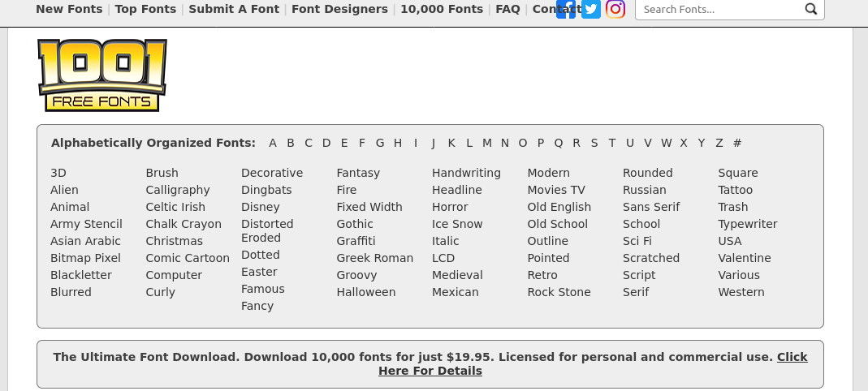Open the 10,000 Fonts page
868x391 pixels.
(442, 9)
